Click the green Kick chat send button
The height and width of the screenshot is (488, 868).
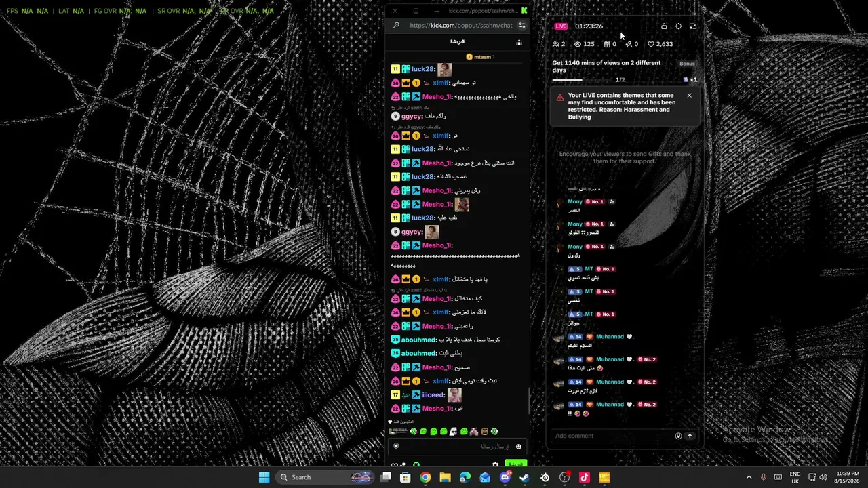516,464
